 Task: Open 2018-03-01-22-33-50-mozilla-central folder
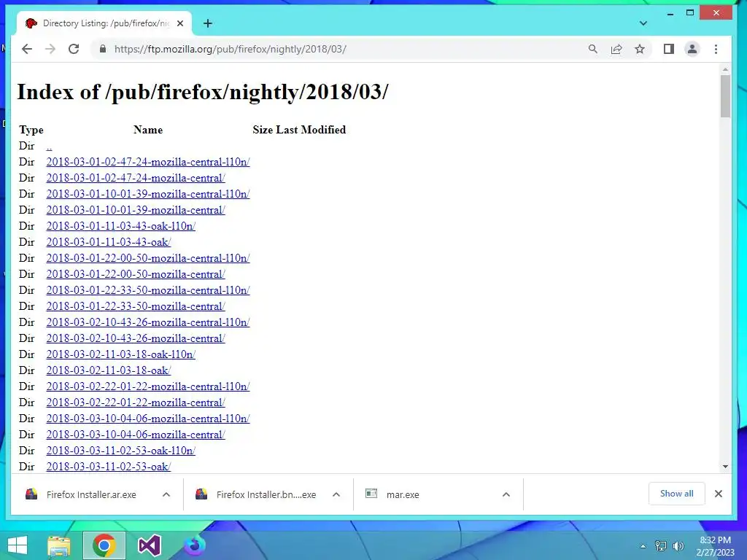[x=136, y=306]
